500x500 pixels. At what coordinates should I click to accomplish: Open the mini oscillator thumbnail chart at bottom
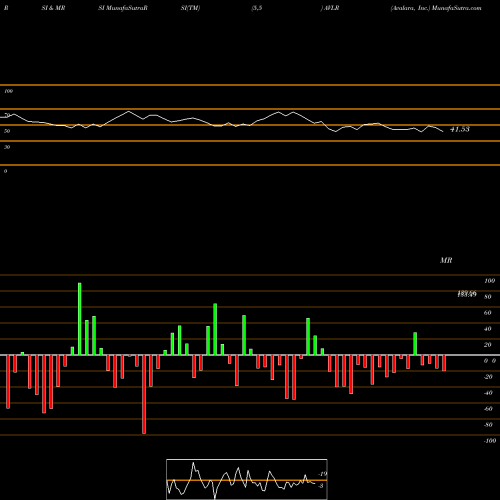247,479
